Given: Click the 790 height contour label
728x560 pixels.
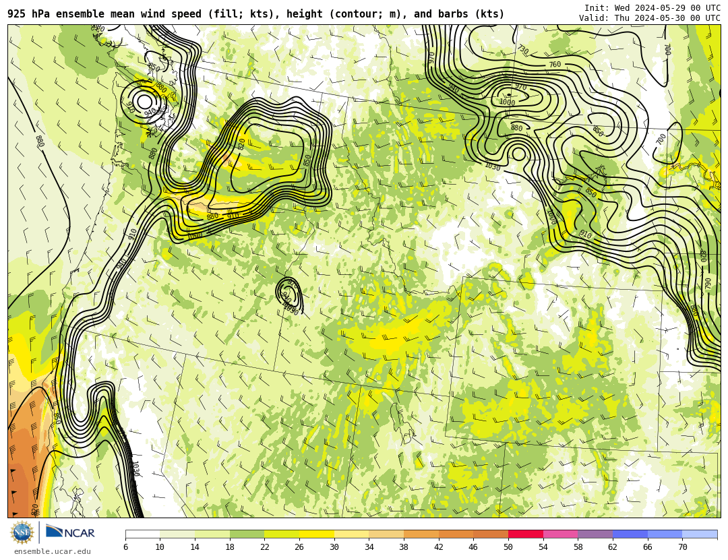Looking at the screenshot, I should (708, 283).
